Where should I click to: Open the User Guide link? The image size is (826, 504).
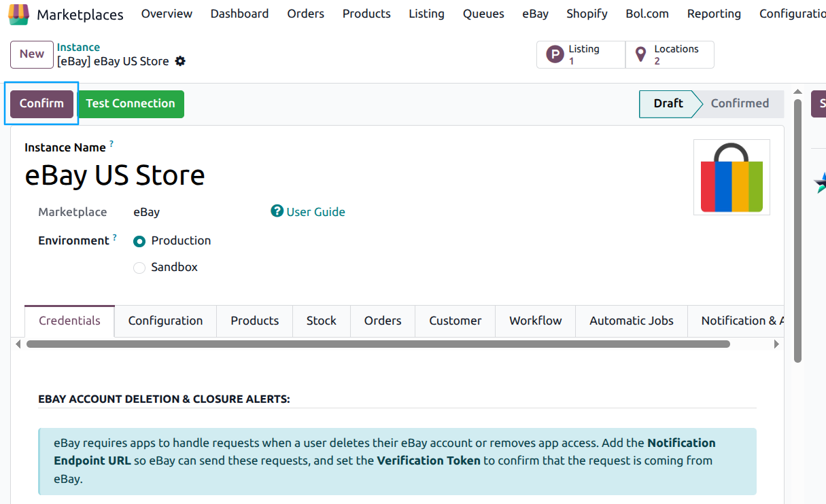[x=316, y=212]
